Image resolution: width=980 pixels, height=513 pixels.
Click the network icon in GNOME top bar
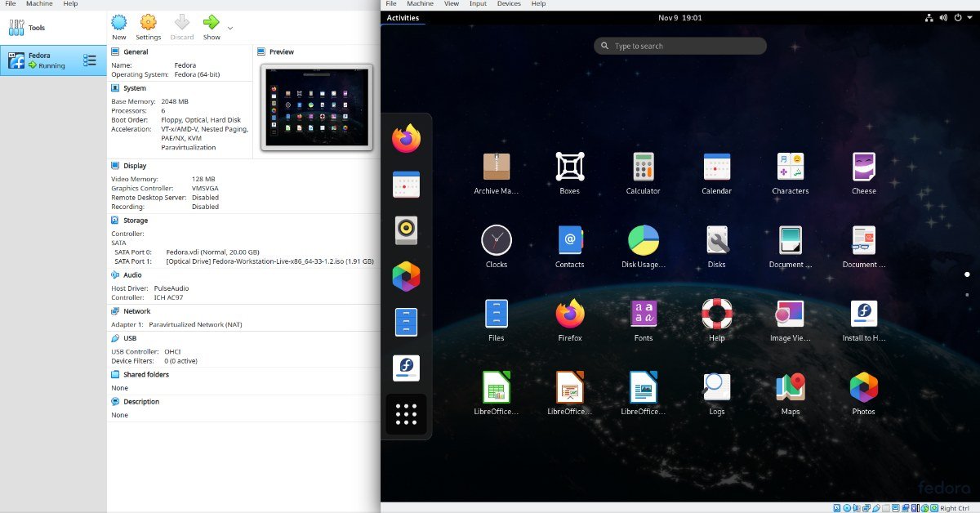(x=929, y=17)
